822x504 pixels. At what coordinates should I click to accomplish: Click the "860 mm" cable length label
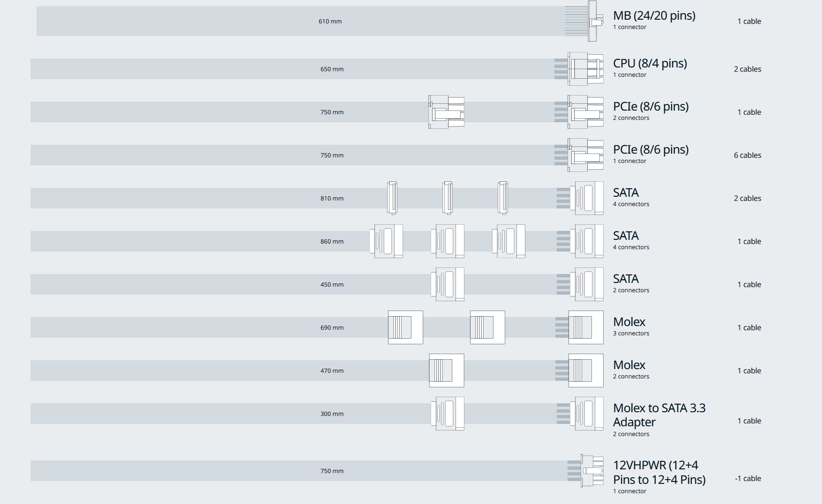click(332, 241)
